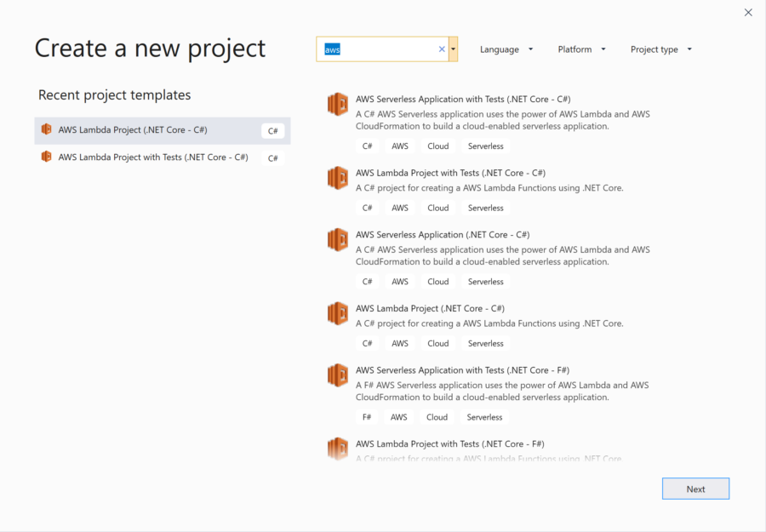The width and height of the screenshot is (766, 532).
Task: Close the Create a new project dialog
Action: pos(748,13)
